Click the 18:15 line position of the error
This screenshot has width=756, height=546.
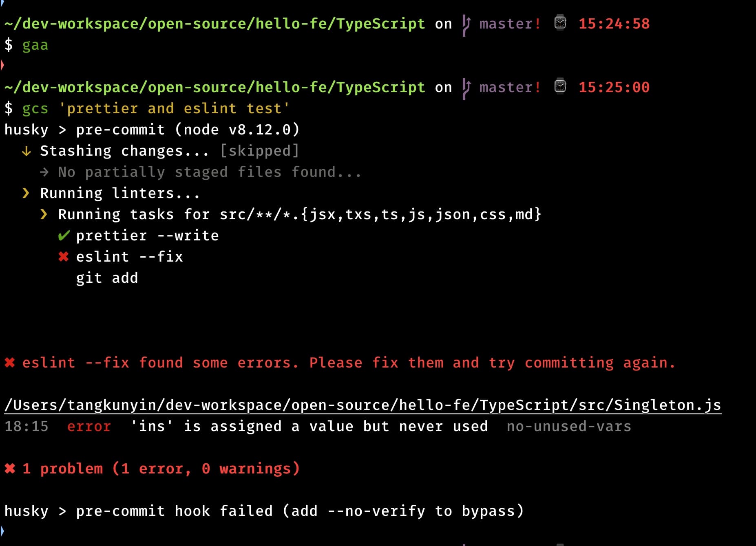tap(27, 426)
